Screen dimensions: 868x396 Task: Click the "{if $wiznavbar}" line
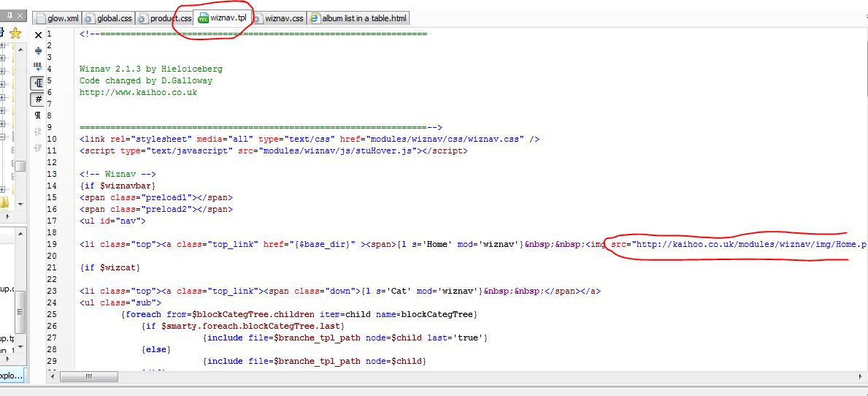click(118, 186)
